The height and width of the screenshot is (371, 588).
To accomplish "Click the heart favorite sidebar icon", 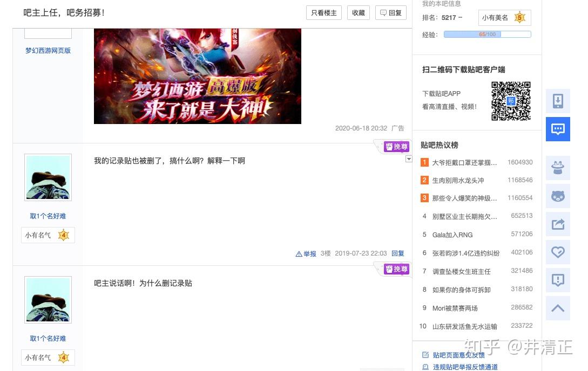I will pyautogui.click(x=558, y=252).
